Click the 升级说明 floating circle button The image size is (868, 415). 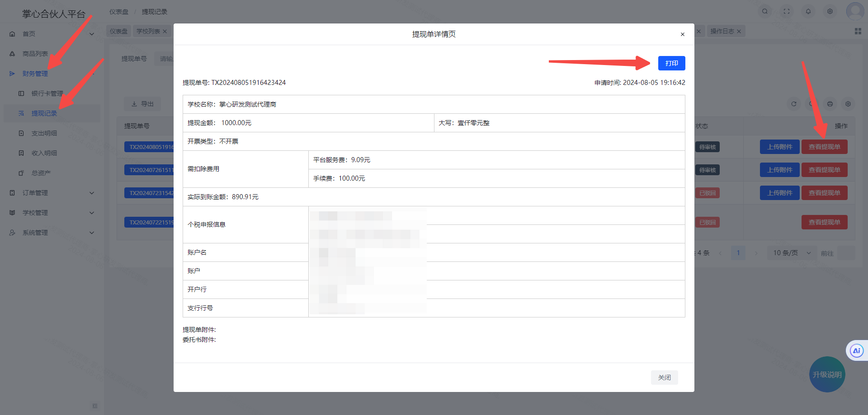point(827,374)
